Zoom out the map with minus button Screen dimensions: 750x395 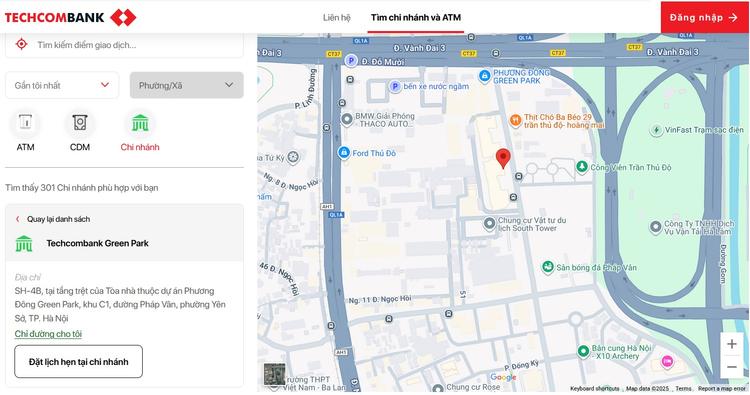pos(732,367)
